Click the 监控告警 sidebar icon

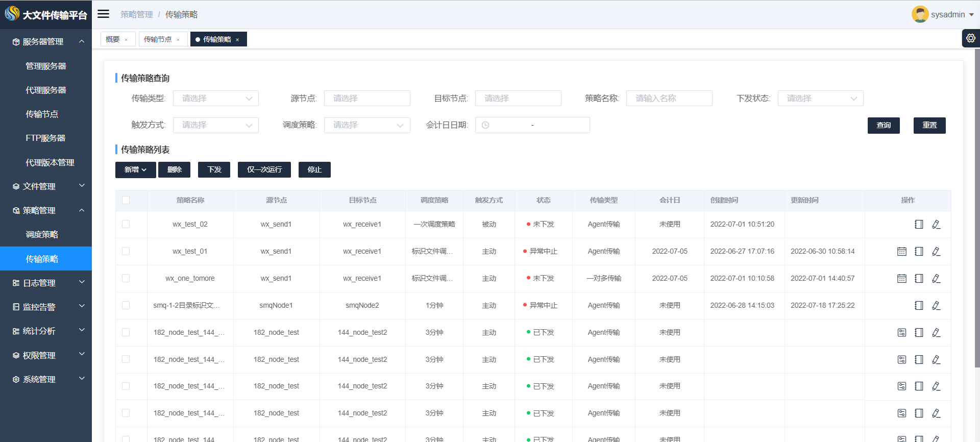(x=16, y=307)
